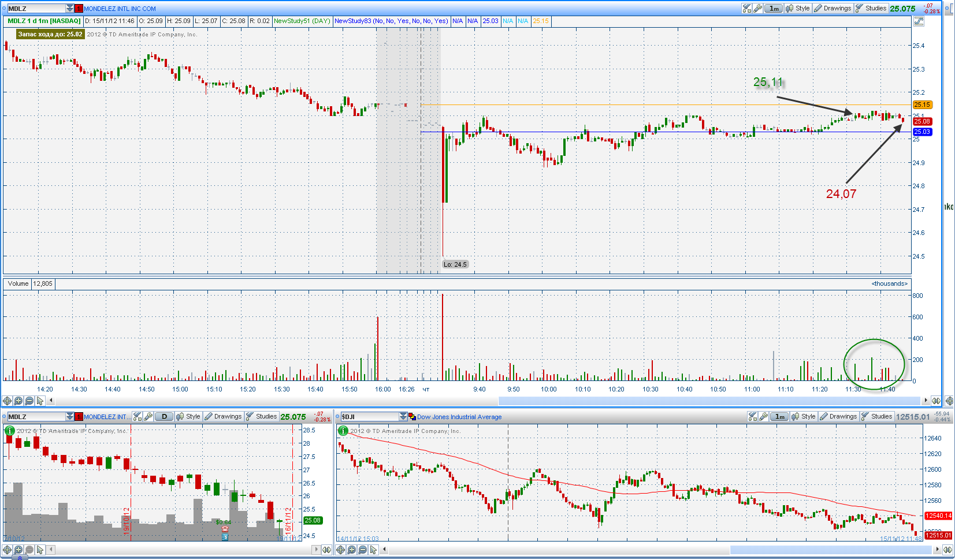
Task: Click the zoom-out magnifier below the main chart
Action: tap(29, 401)
